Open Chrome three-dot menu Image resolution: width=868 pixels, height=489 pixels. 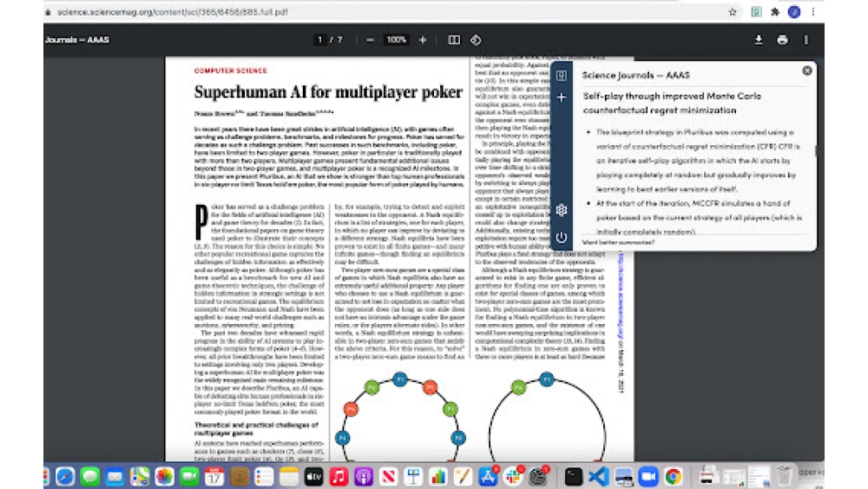pos(813,11)
